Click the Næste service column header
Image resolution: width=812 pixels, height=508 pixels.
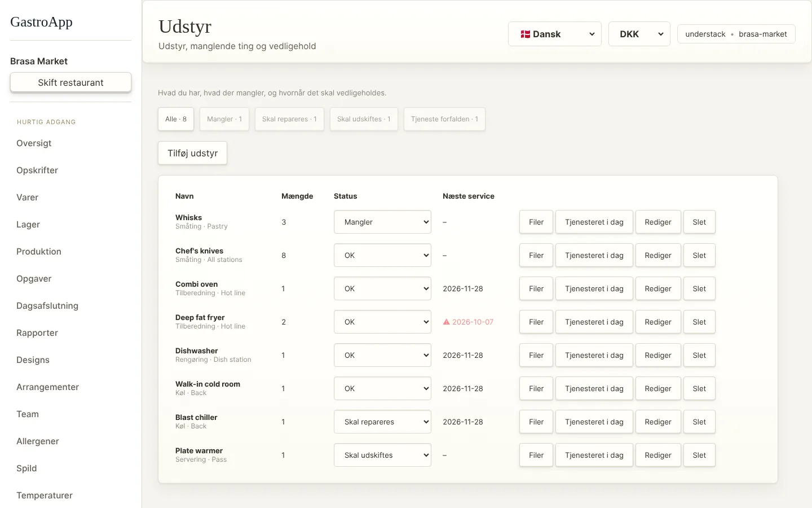coord(469,196)
